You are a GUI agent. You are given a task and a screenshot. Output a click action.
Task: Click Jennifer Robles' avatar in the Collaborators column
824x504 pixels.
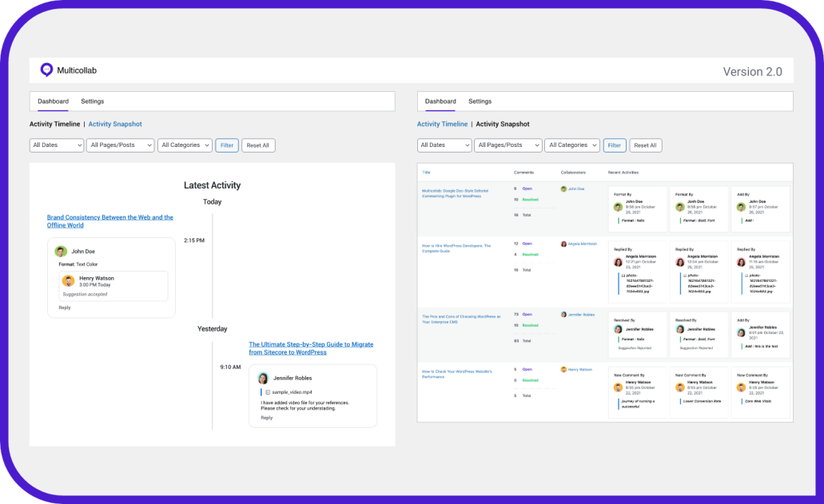click(x=563, y=315)
